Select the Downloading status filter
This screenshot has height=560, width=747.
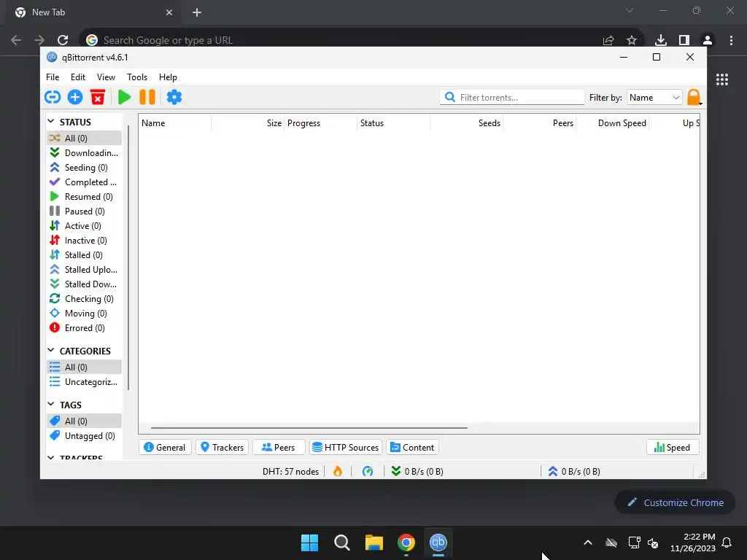point(85,153)
